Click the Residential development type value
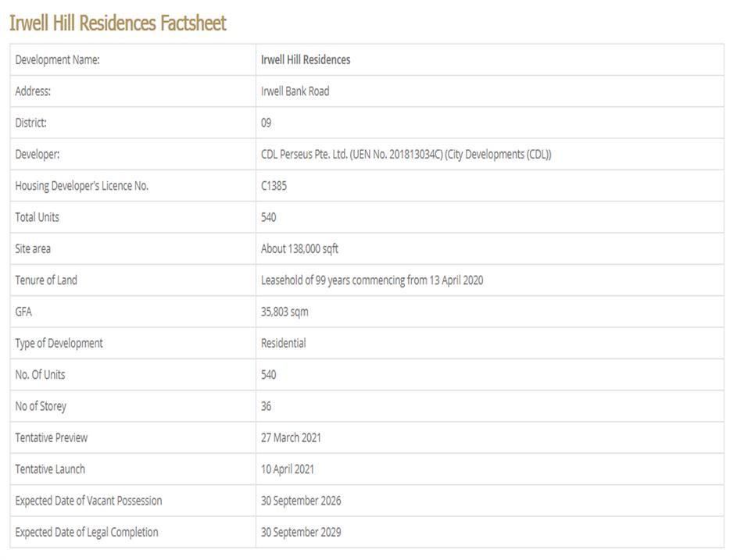737x560 pixels. [x=283, y=343]
